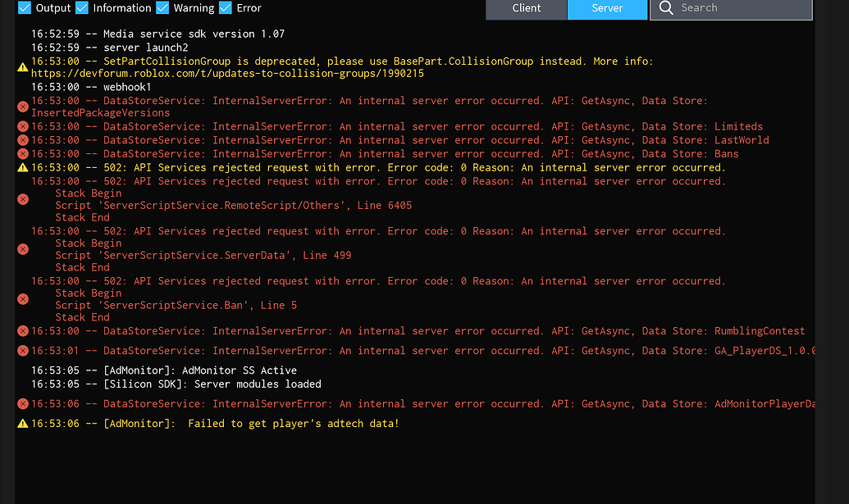Click the warning triangle on the SetPartCollisionGroup message

coord(23,67)
